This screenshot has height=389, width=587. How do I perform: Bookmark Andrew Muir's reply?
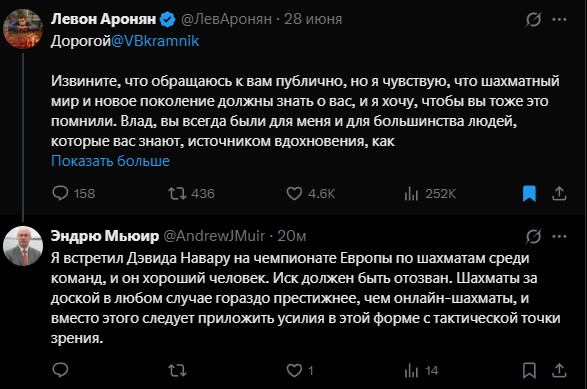pyautogui.click(x=529, y=370)
